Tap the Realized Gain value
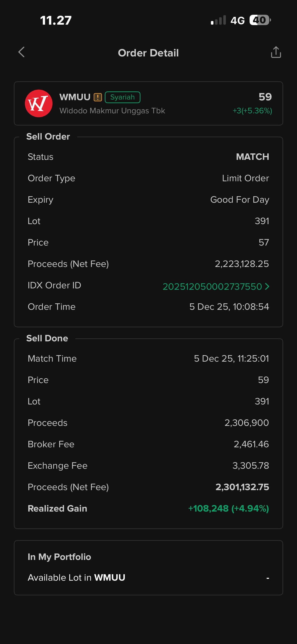Viewport: 297px width, 644px height. (228, 509)
